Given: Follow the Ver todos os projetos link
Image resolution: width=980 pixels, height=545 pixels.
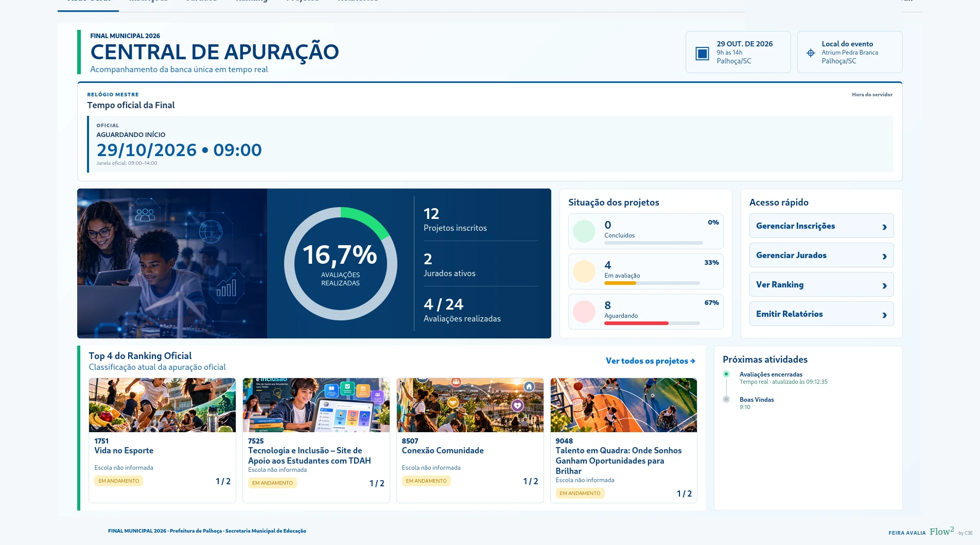Looking at the screenshot, I should click(x=651, y=361).
